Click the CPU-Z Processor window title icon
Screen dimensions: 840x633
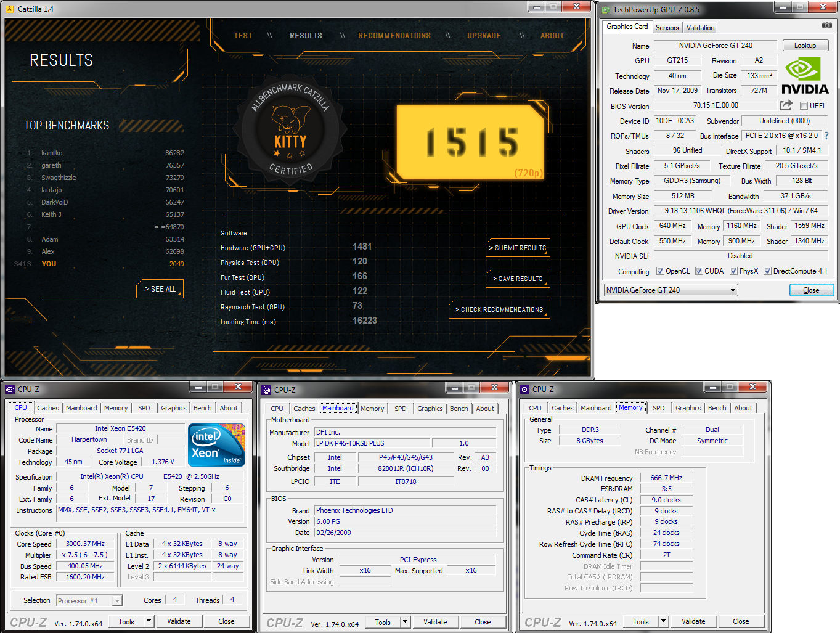coord(10,390)
